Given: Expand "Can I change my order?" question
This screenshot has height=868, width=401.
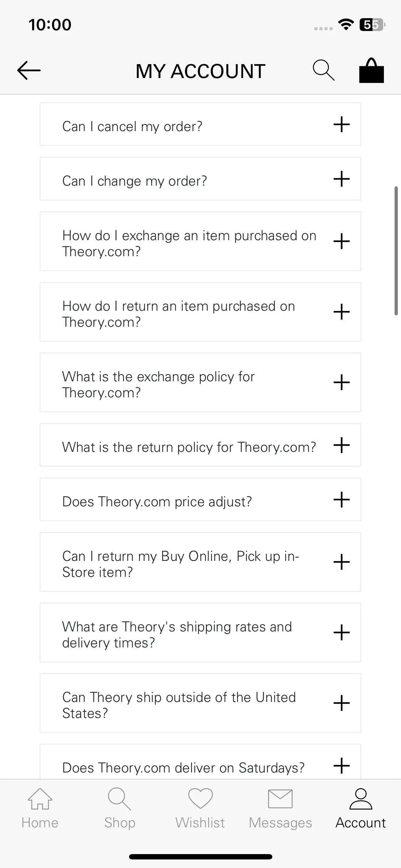Looking at the screenshot, I should [x=200, y=179].
